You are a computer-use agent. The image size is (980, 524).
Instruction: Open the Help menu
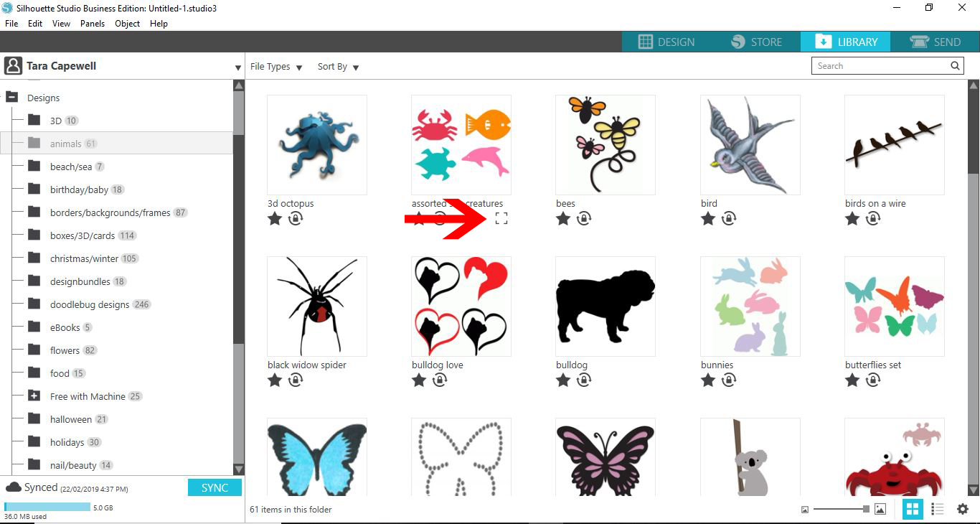click(x=159, y=24)
